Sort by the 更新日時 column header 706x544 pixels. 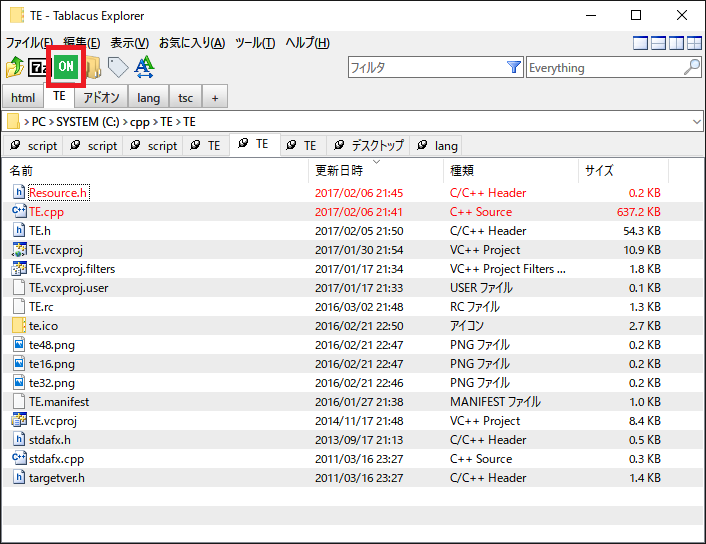(x=376, y=171)
